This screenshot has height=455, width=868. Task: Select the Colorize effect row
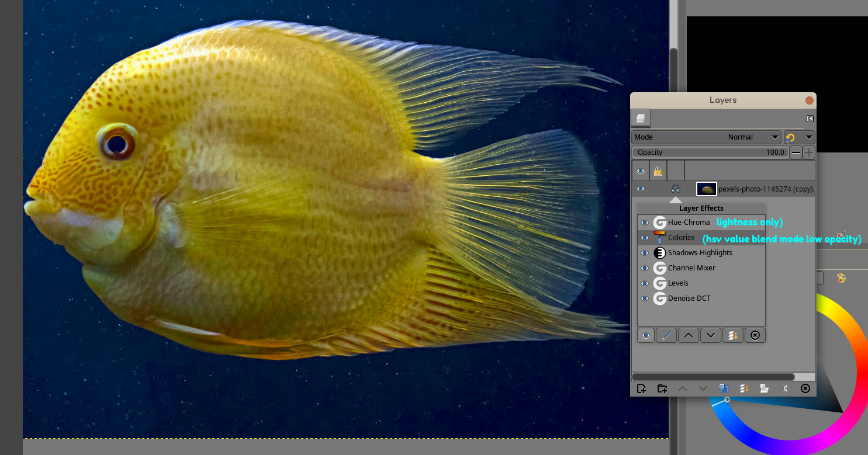[701, 238]
